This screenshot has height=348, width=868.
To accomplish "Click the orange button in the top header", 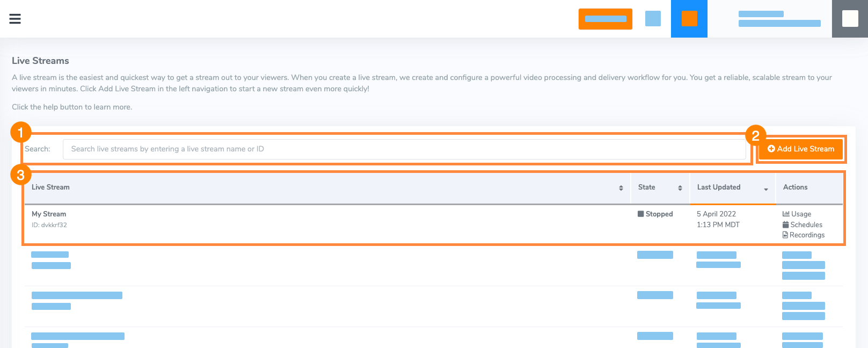I will click(x=606, y=19).
